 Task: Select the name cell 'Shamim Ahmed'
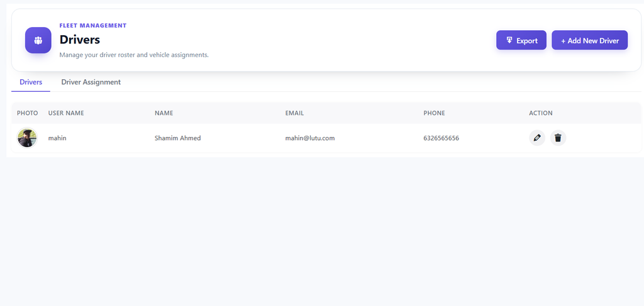177,138
